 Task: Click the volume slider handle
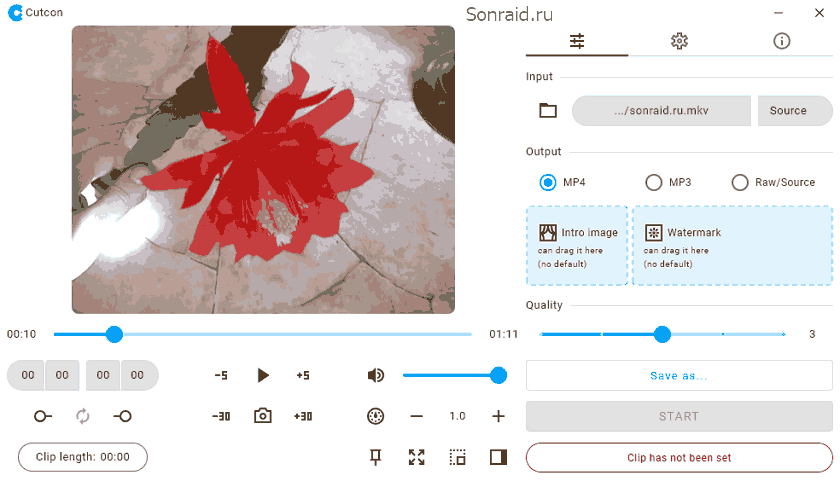click(x=498, y=375)
